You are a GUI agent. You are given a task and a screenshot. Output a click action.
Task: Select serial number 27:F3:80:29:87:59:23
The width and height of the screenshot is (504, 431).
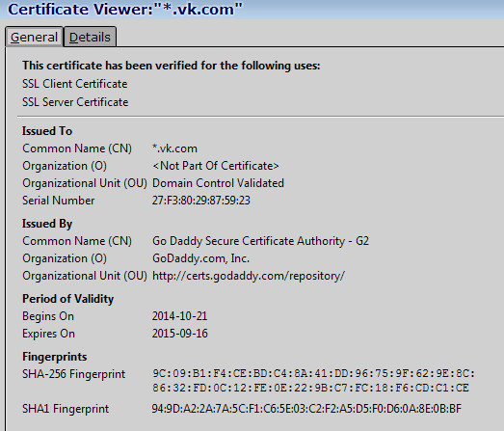click(200, 201)
